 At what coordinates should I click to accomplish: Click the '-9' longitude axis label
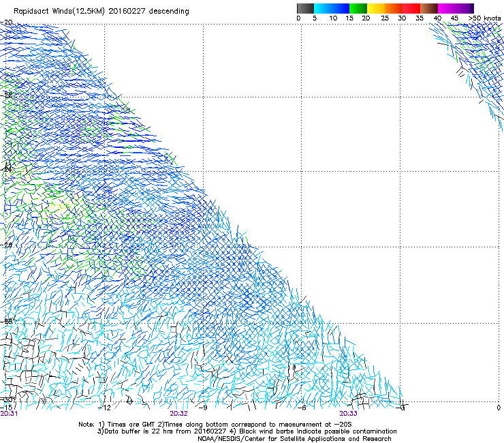point(203,408)
